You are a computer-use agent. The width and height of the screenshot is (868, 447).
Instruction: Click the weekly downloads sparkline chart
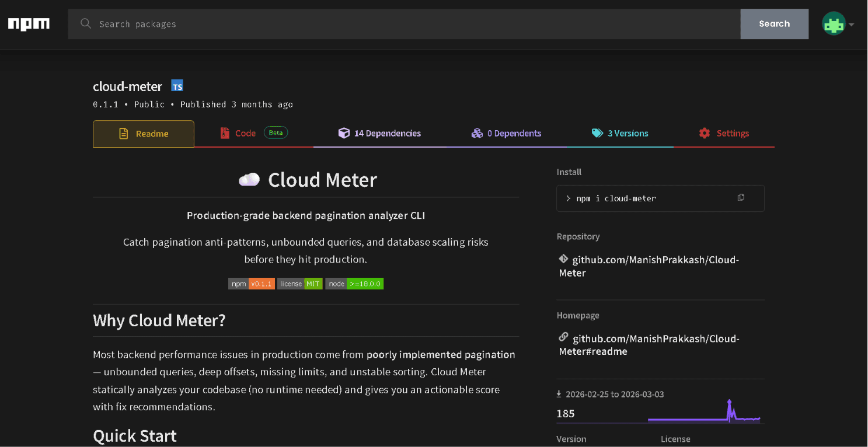click(704, 411)
